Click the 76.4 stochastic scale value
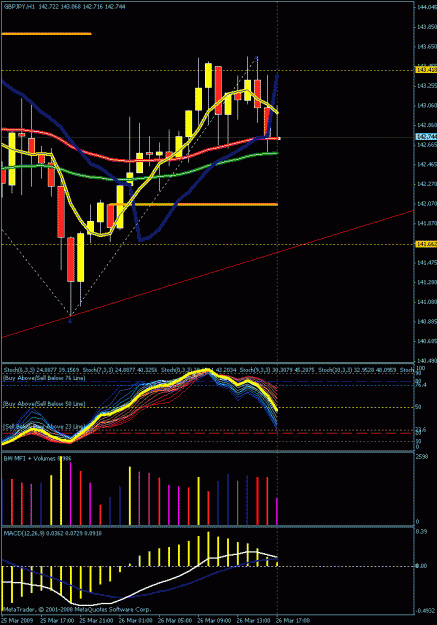 (421, 385)
